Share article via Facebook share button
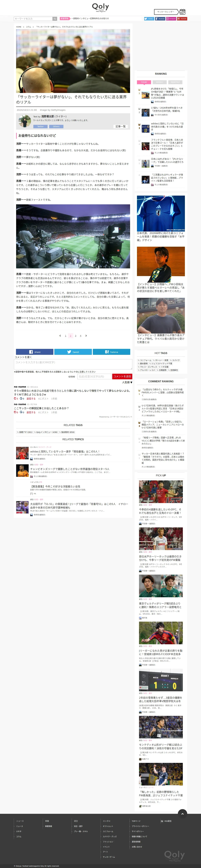This screenshot has height=868, width=201. (x=34, y=352)
